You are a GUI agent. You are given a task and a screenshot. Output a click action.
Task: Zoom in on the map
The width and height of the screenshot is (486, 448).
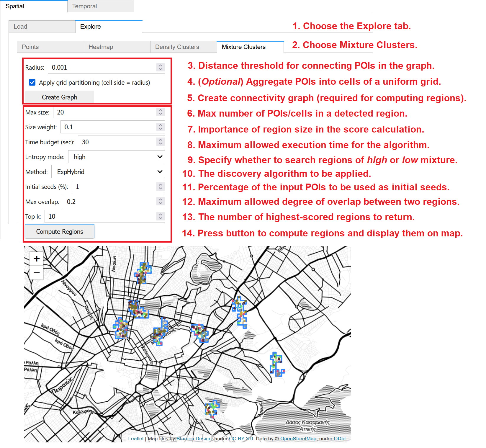pos(37,259)
